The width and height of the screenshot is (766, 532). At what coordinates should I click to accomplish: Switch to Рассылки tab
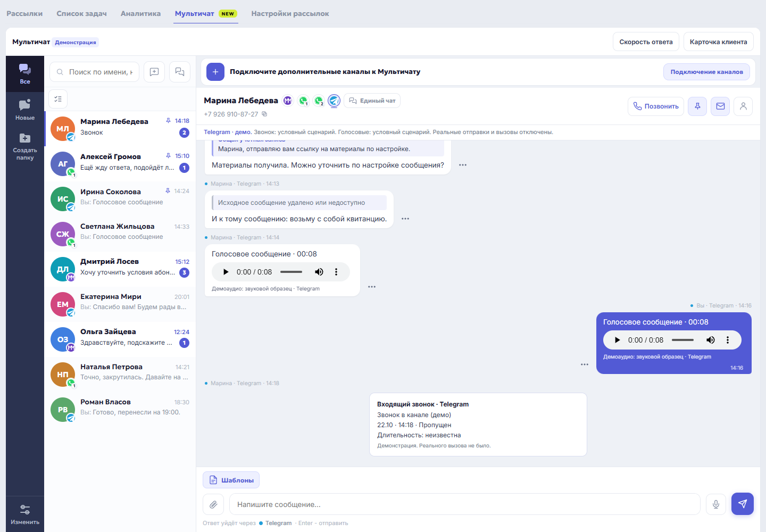click(x=24, y=14)
